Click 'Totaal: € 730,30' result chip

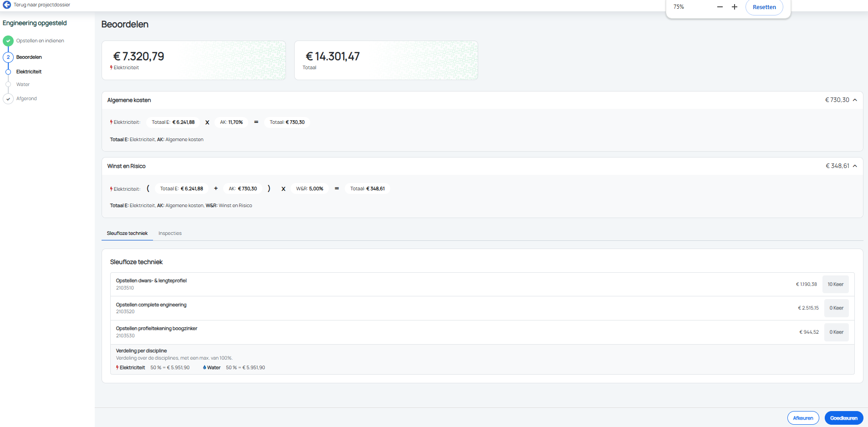click(287, 122)
